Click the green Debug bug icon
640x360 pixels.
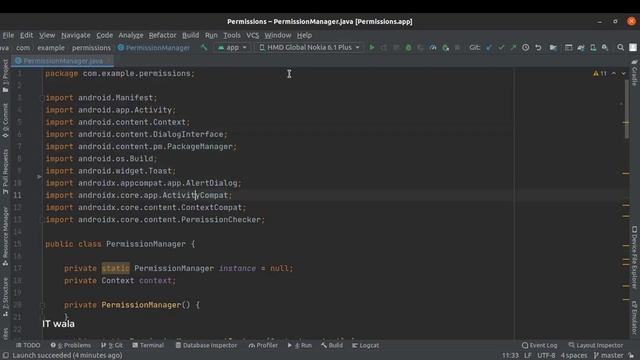point(408,48)
